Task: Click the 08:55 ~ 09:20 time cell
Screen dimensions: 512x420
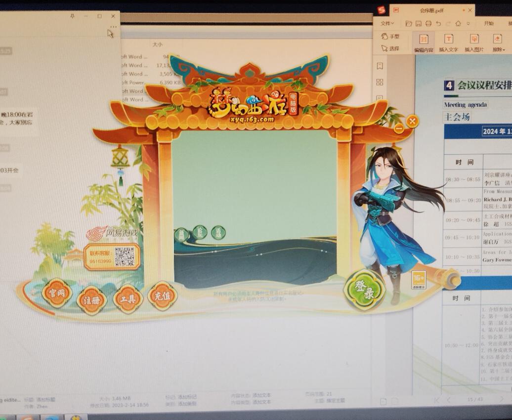Action: (464, 200)
